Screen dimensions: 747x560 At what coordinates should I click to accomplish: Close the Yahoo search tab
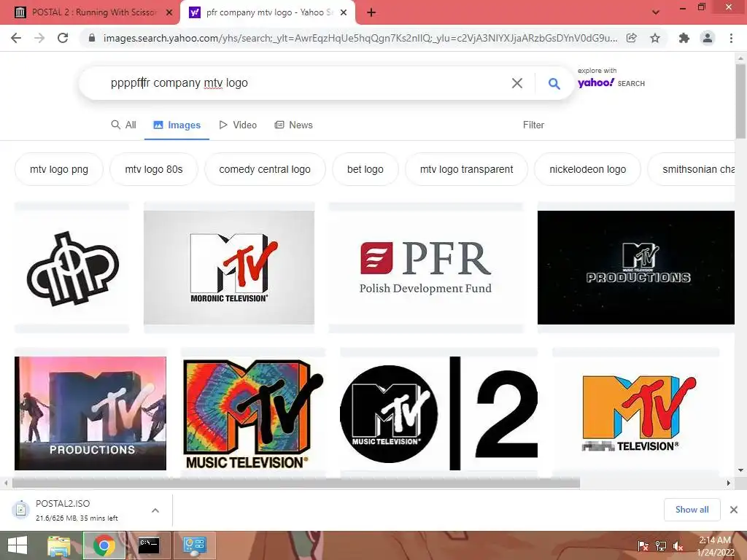tap(344, 12)
